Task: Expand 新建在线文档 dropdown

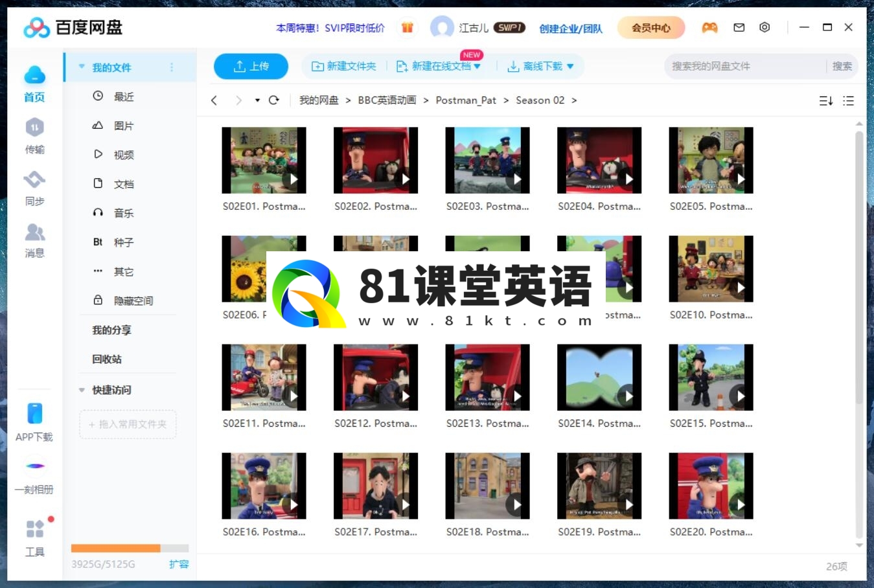Action: click(477, 66)
